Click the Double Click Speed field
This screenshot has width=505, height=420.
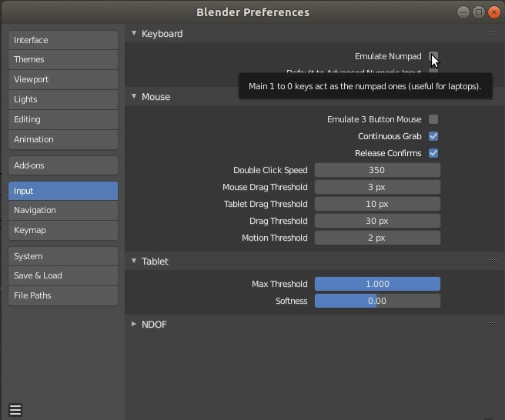pos(377,170)
